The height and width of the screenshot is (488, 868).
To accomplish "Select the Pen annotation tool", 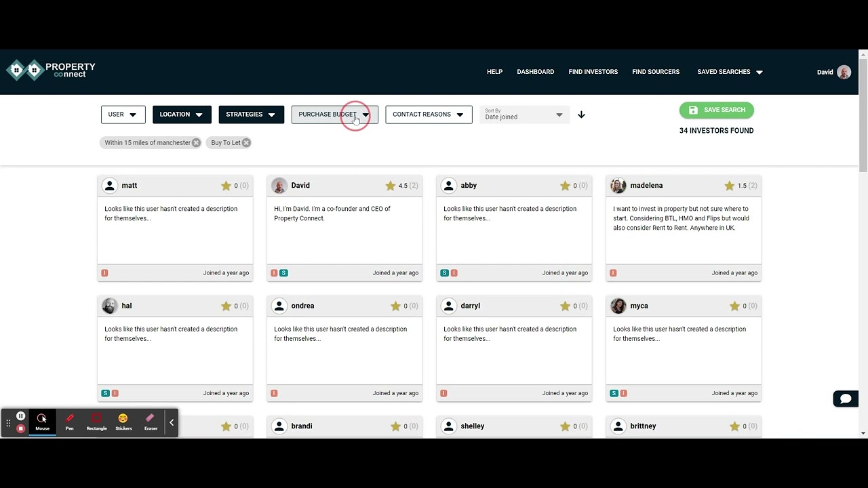I will click(69, 422).
